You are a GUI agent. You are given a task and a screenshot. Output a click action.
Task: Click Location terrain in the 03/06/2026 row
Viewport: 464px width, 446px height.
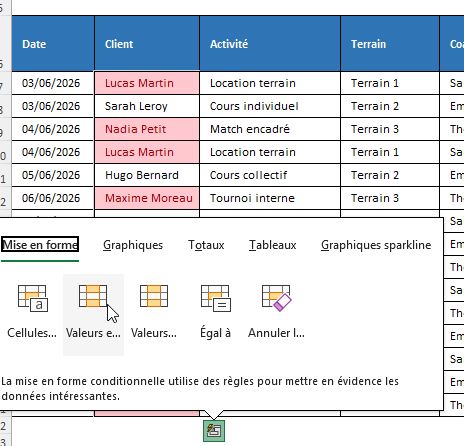(270, 83)
